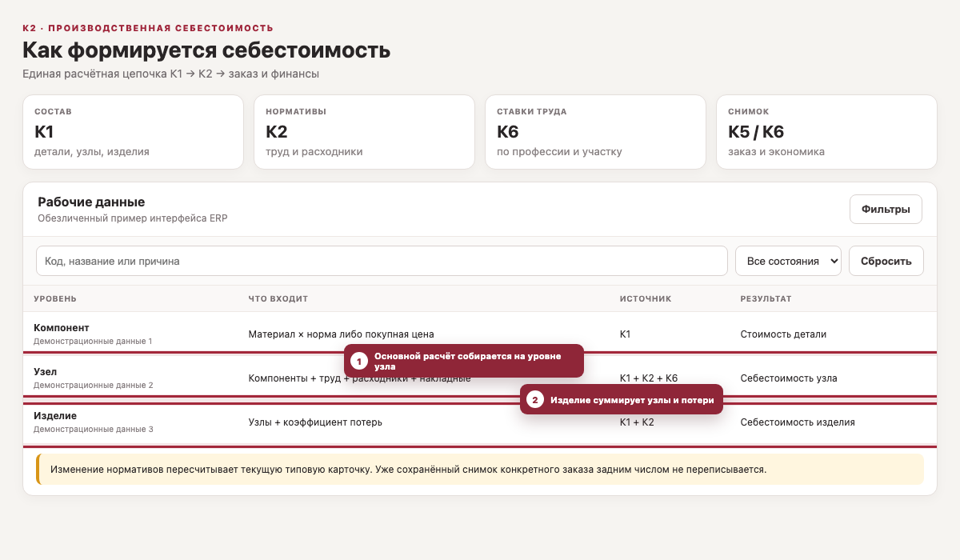Click the yellow note about изменение нормативов
Screen dimensions: 960x560
point(480,469)
